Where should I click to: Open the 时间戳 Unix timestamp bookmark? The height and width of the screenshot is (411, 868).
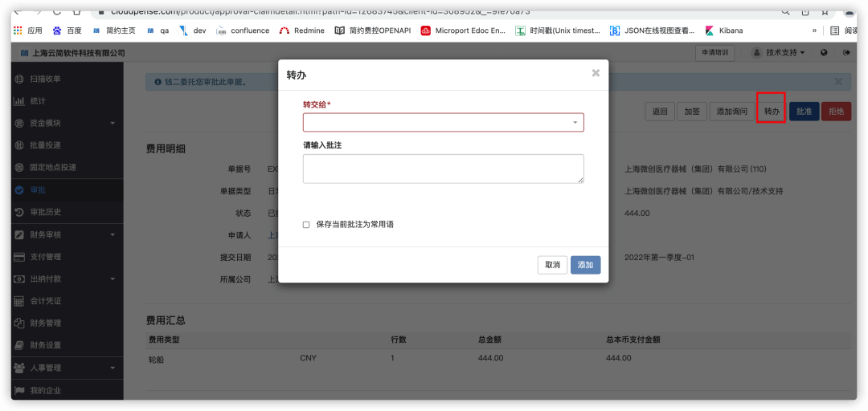558,31
